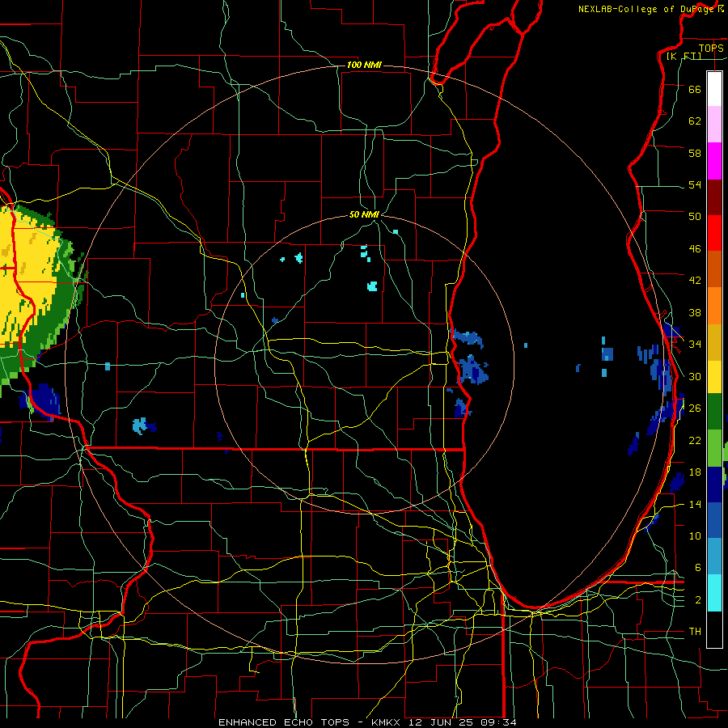Select the bright red legend swatch
The width and height of the screenshot is (728, 728).
(714, 232)
